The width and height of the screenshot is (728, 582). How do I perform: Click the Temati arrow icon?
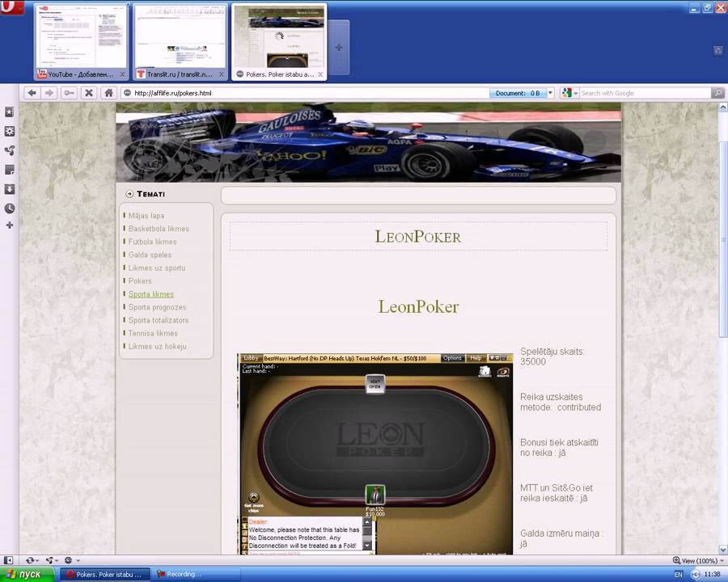(x=129, y=193)
